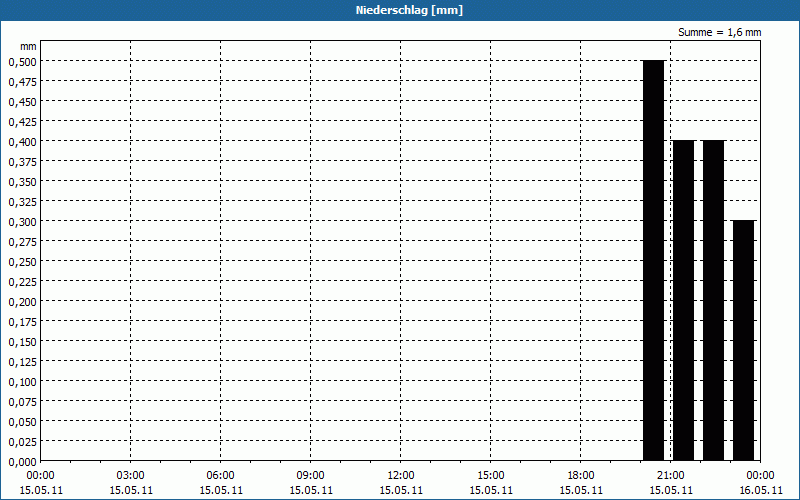
Task: Select the 0,200 y-axis value
Action: (23, 302)
